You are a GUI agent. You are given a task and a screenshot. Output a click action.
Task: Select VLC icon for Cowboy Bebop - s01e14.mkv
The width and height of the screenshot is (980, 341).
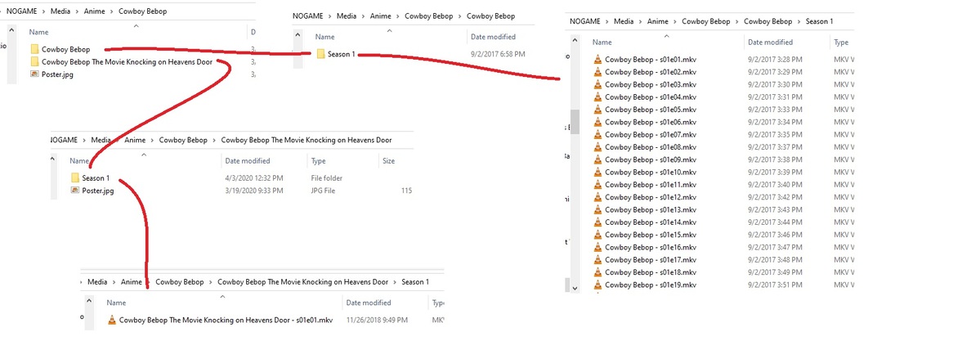[598, 222]
